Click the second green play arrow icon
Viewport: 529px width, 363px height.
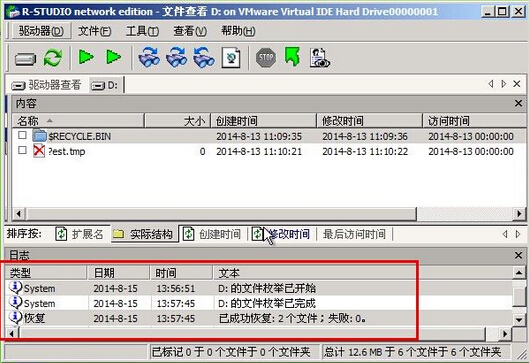pyautogui.click(x=113, y=57)
